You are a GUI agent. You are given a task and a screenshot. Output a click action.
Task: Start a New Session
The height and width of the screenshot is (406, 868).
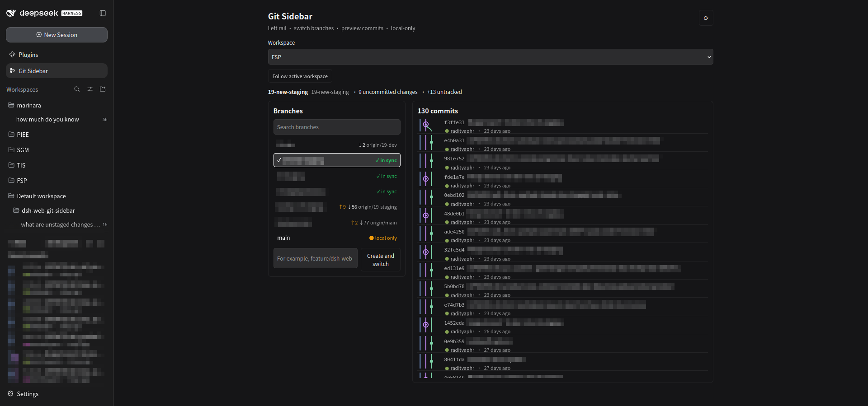pos(57,35)
